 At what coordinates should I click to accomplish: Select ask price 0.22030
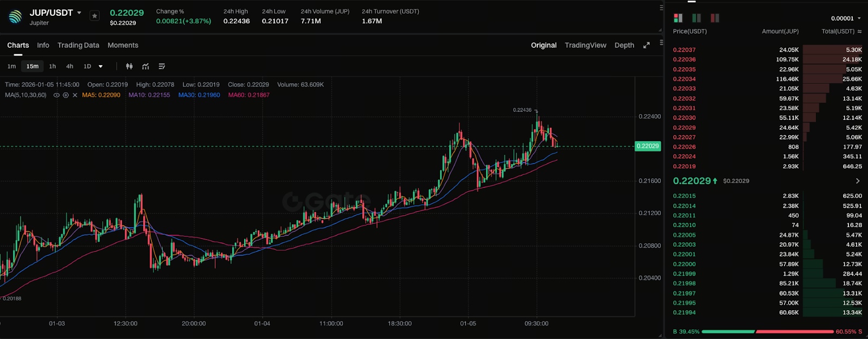tap(684, 118)
